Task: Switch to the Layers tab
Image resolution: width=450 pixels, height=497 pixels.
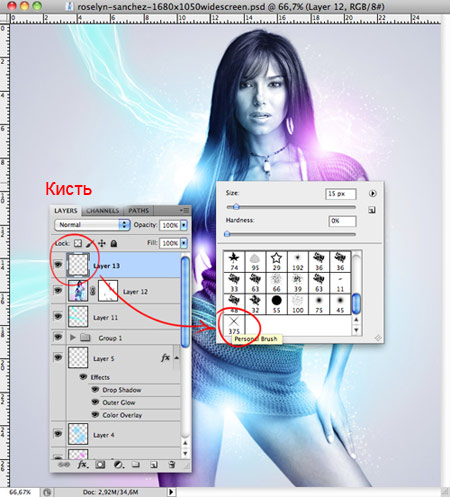Action: 66,211
